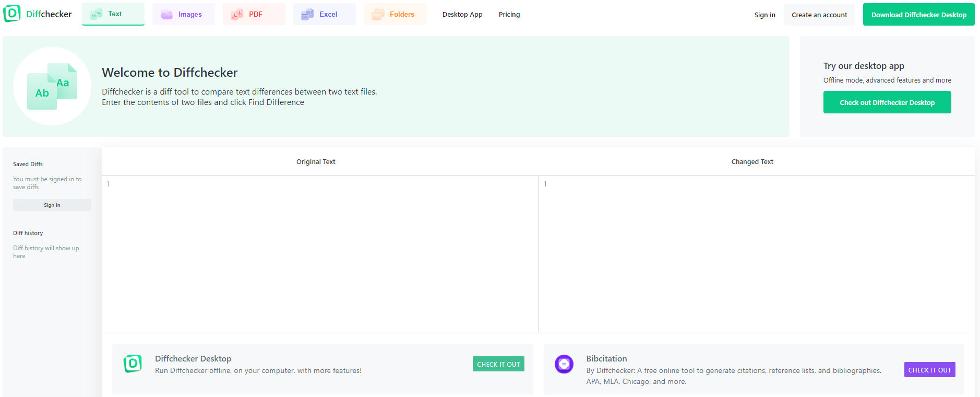This screenshot has width=980, height=397.
Task: Click the sidebar Sign In button
Action: (x=52, y=205)
